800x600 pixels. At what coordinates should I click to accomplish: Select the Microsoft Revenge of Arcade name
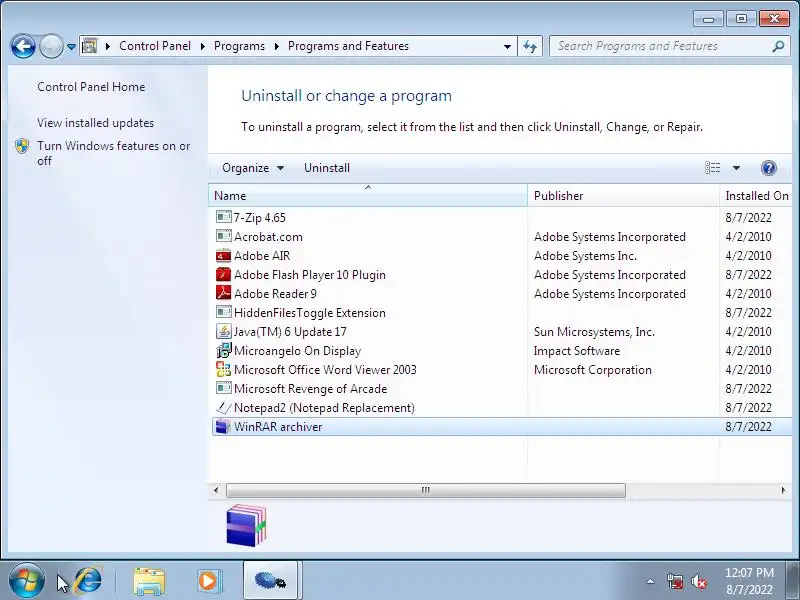pos(310,389)
